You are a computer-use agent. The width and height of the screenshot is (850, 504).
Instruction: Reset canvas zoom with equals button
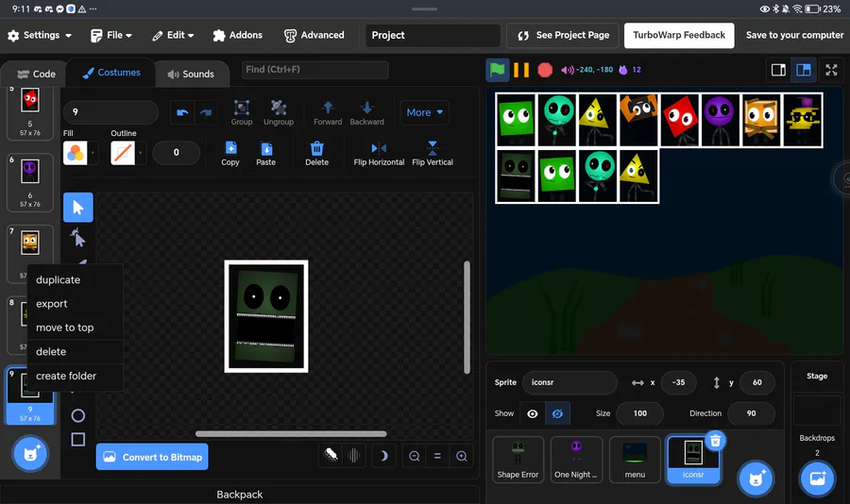coord(437,456)
